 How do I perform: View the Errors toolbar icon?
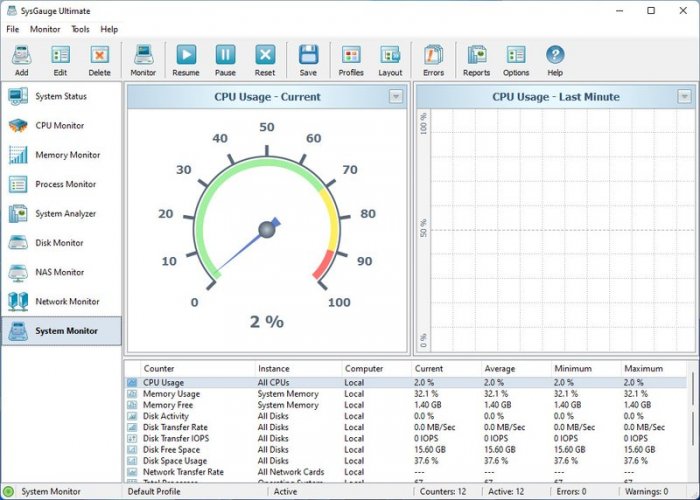tap(433, 56)
